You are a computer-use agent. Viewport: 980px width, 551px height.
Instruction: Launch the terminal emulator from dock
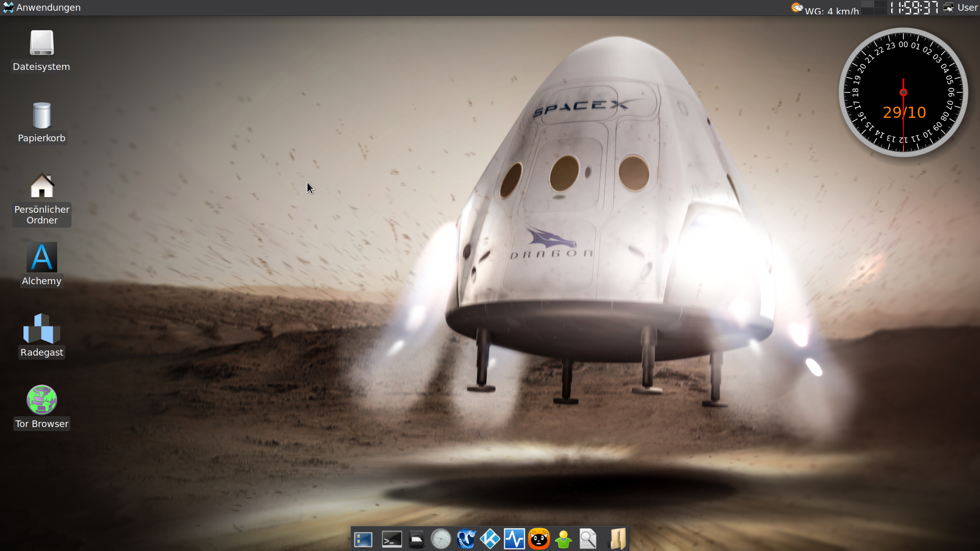click(392, 539)
